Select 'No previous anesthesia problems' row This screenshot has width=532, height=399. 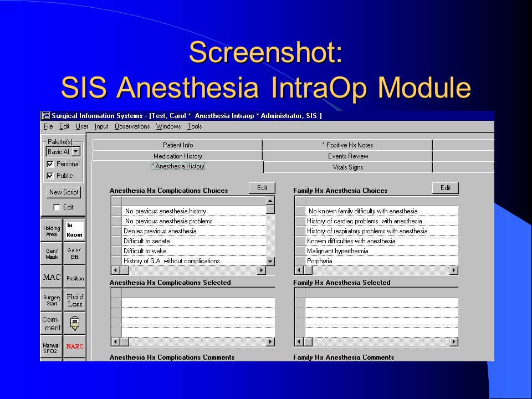194,221
